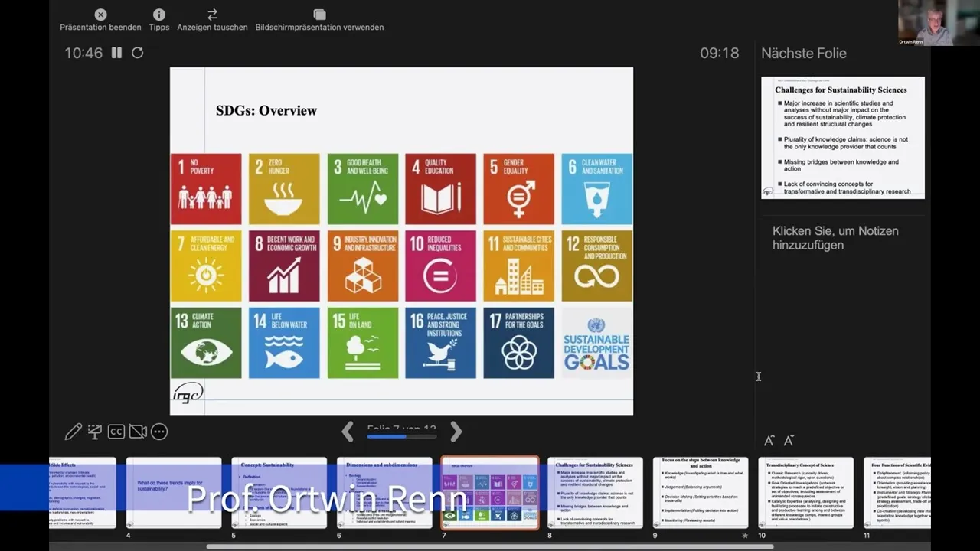Select slide 6 'Dimensions and subdimensions' thumbnail
Image resolution: width=980 pixels, height=551 pixels.
(x=384, y=493)
